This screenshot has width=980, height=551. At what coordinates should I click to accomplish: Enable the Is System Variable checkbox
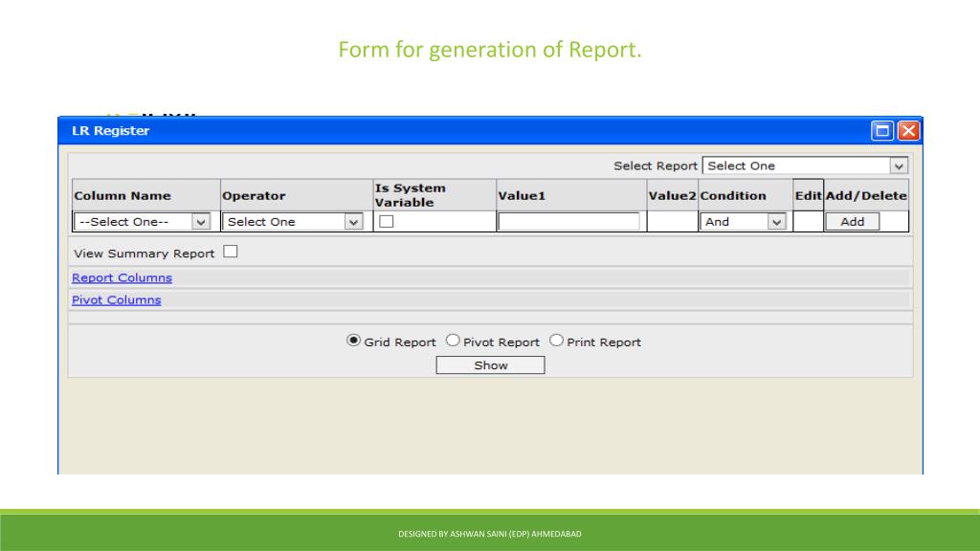(x=387, y=222)
